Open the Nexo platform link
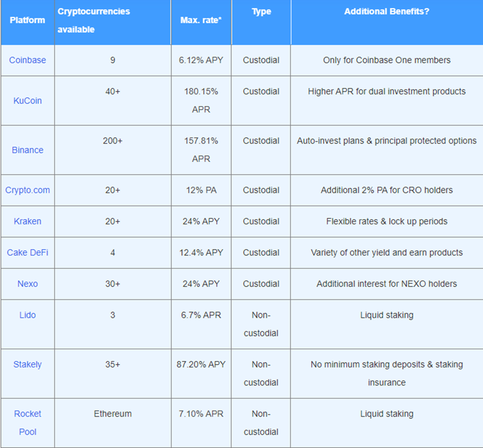This screenshot has width=483, height=448. (x=27, y=284)
